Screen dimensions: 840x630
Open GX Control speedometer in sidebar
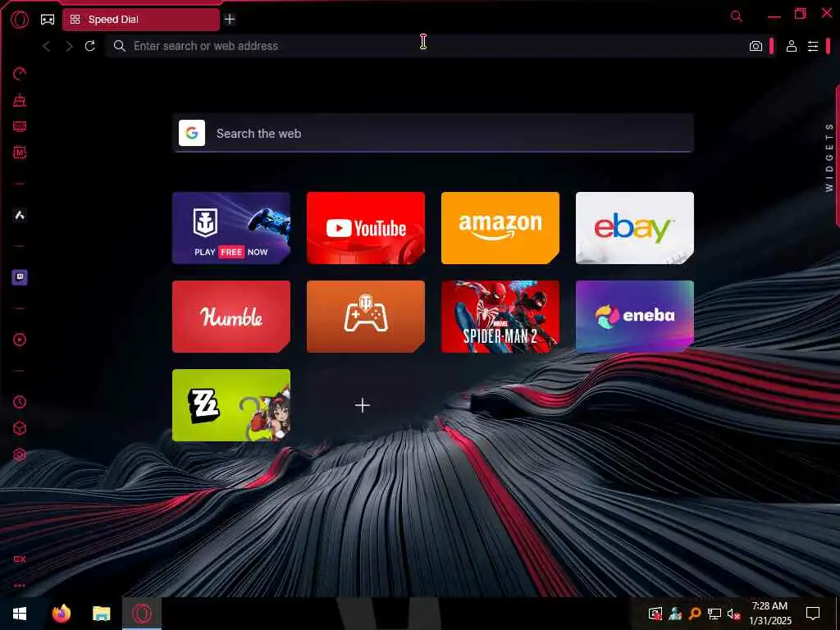point(20,73)
